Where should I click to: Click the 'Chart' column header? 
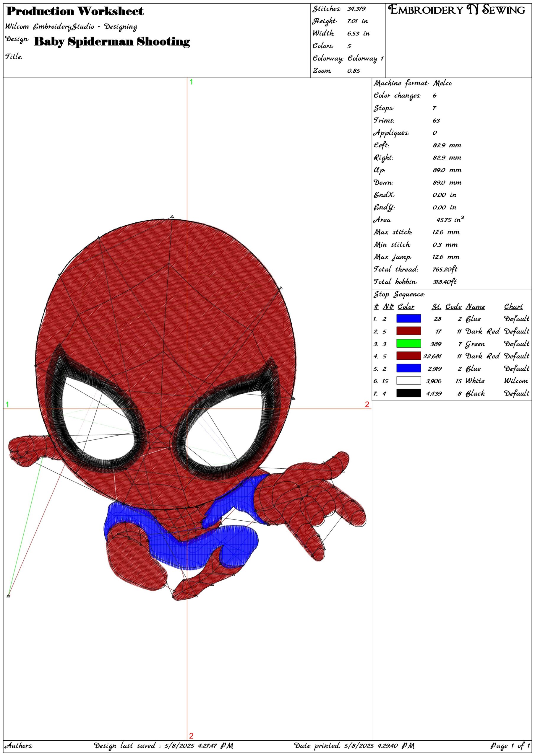click(514, 307)
